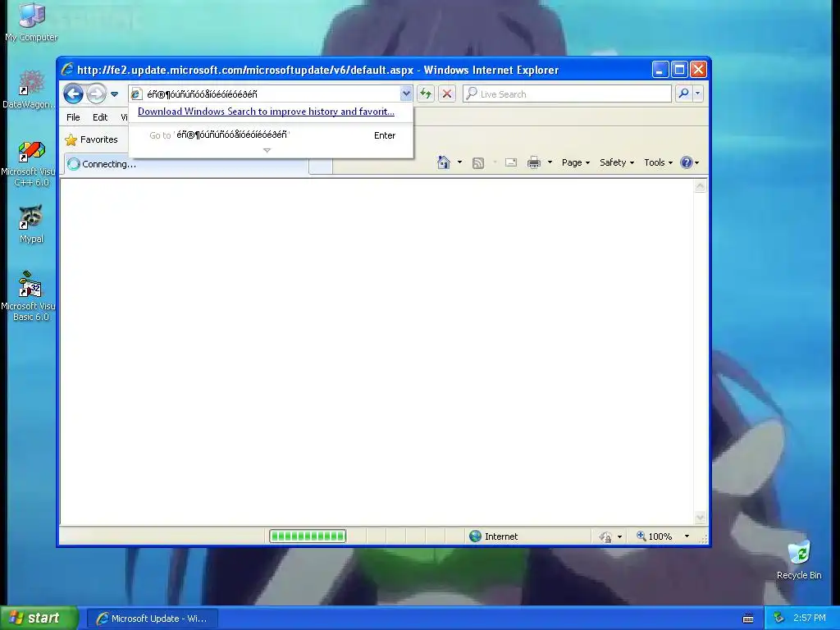Click the 2:57 PM taskbar clock
This screenshot has width=840, height=630.
click(810, 619)
